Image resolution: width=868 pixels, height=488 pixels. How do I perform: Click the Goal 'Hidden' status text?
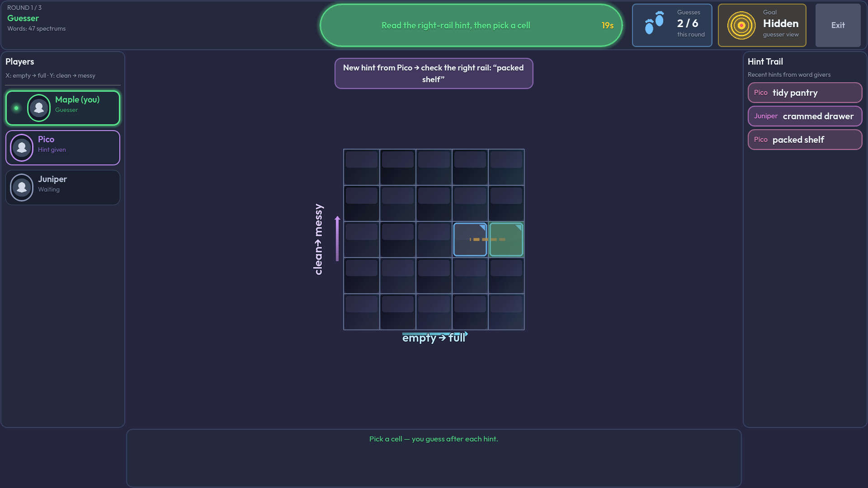(x=781, y=23)
